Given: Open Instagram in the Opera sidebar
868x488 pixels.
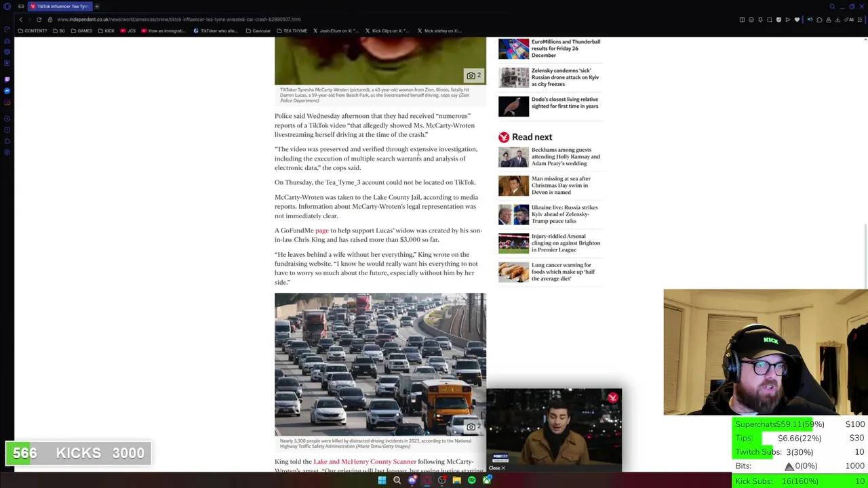Looking at the screenshot, I should [x=7, y=102].
